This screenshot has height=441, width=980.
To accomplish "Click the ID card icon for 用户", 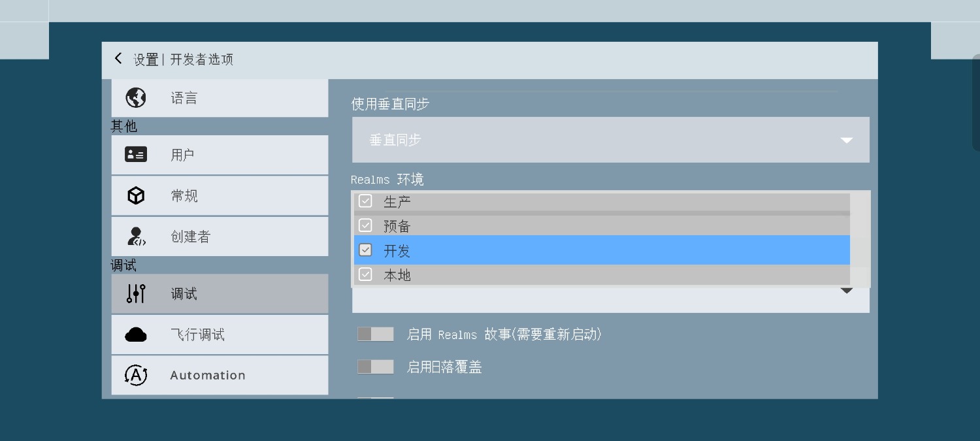I will (x=136, y=155).
